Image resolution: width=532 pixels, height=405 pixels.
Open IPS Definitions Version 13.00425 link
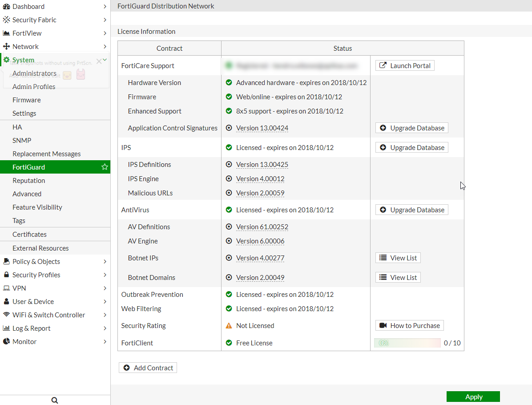tap(262, 165)
